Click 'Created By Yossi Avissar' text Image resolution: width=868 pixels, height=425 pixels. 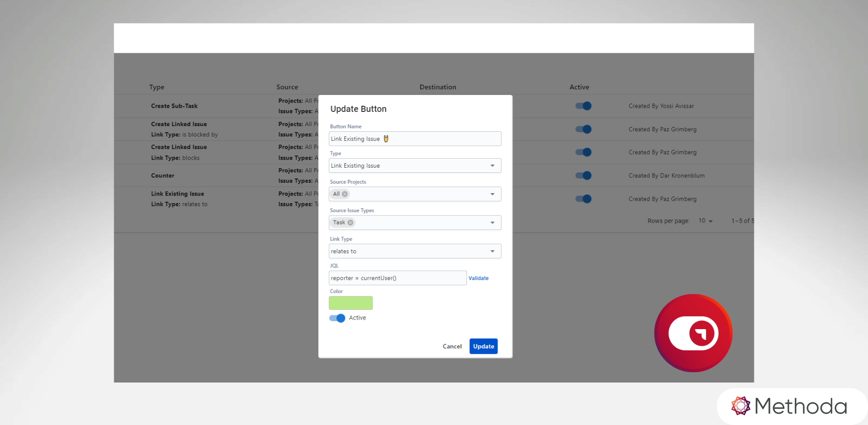tap(661, 106)
